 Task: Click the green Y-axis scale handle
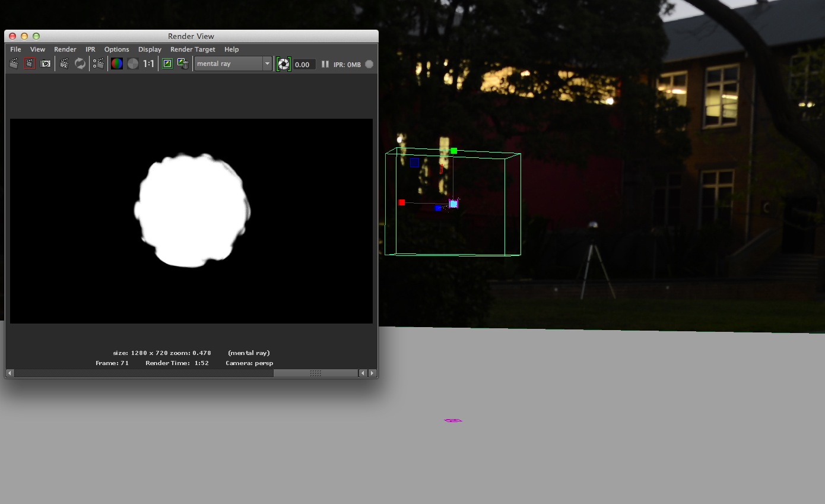454,151
